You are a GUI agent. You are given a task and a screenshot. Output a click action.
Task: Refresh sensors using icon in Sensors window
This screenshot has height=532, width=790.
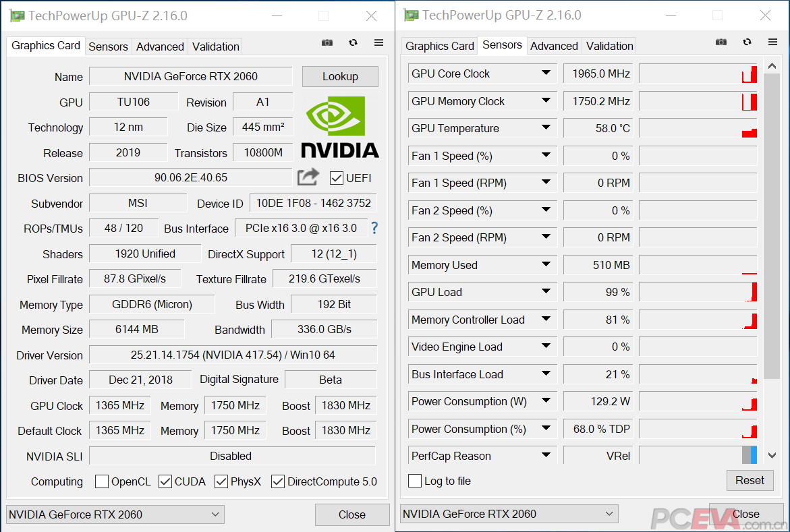pyautogui.click(x=747, y=42)
